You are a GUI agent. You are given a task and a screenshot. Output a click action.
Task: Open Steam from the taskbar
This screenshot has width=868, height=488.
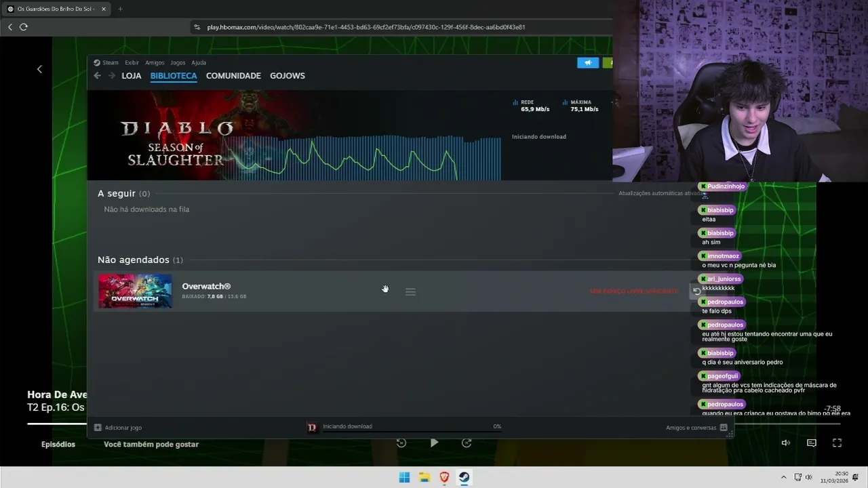[x=465, y=477]
